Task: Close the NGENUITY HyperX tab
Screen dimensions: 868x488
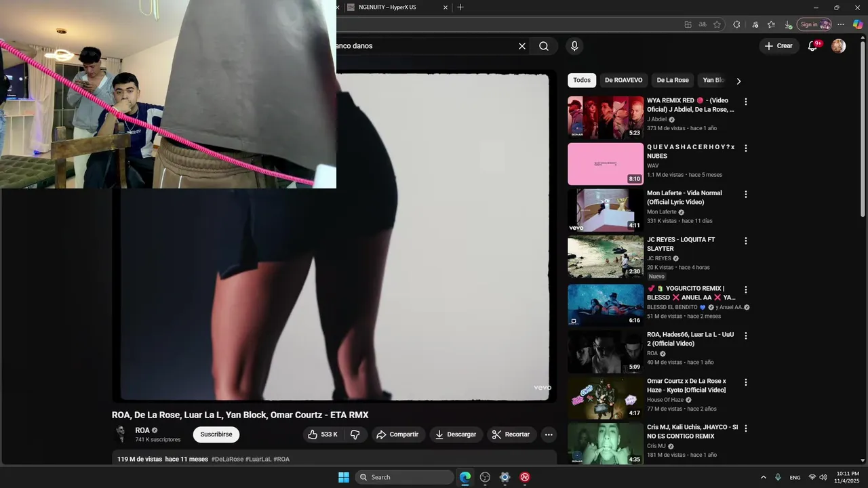Action: pos(446,7)
